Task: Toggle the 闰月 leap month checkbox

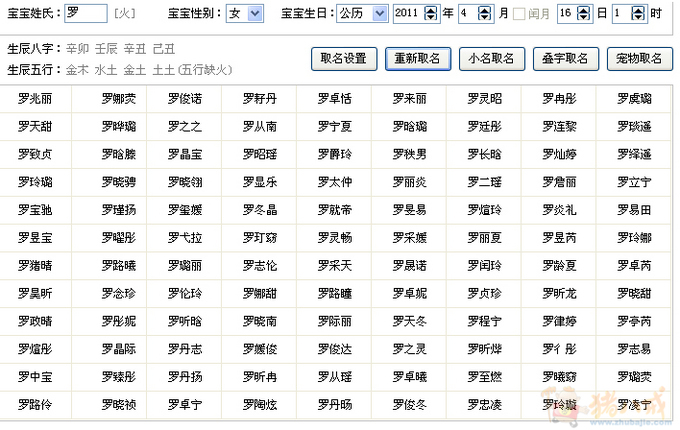Action: coord(519,14)
